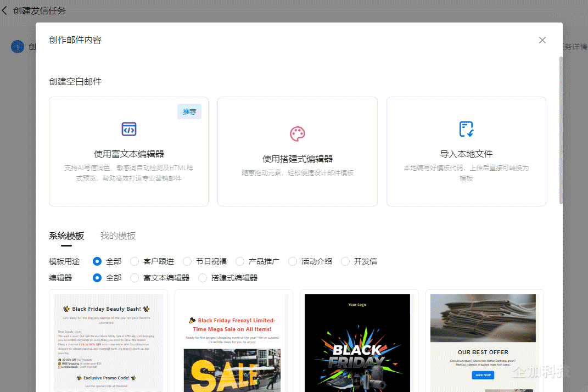
Task: Open the OUR BEST OFFER template
Action: point(483,340)
